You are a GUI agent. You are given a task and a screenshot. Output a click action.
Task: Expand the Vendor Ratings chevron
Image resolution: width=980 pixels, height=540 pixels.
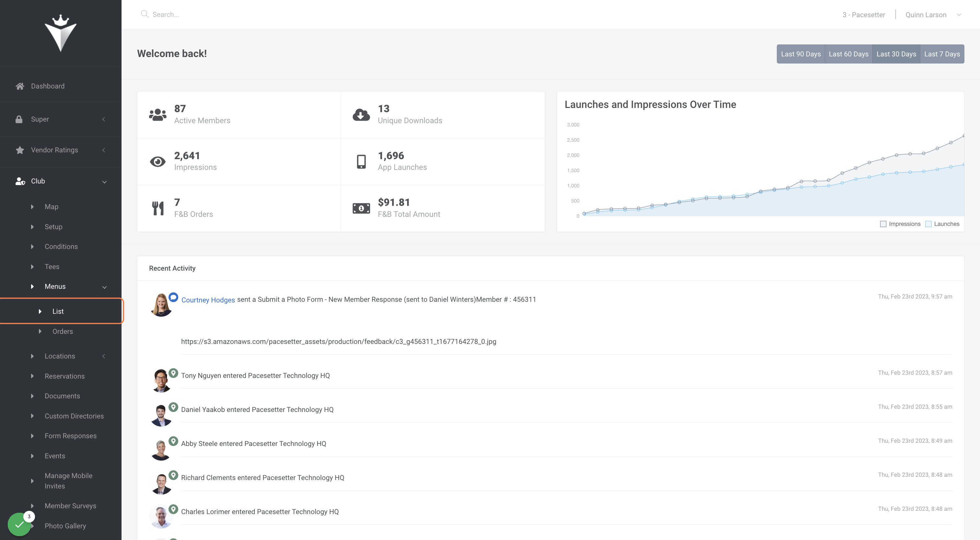click(104, 150)
